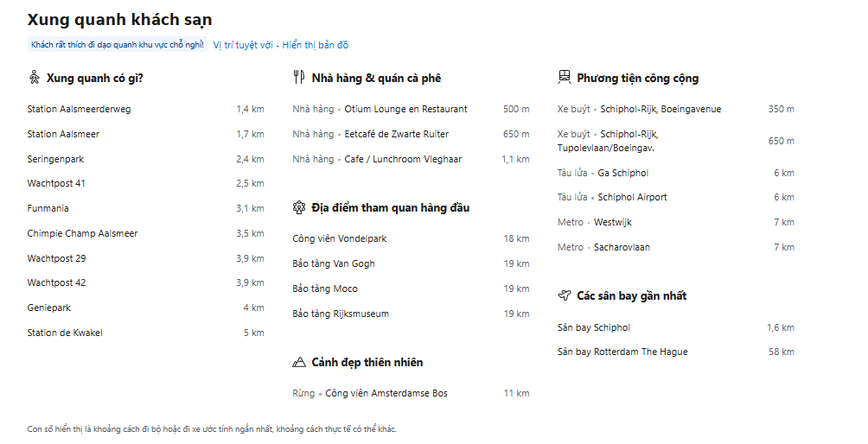
Task: Select Công viên Amsterdamse Bos entry
Action: point(386,394)
